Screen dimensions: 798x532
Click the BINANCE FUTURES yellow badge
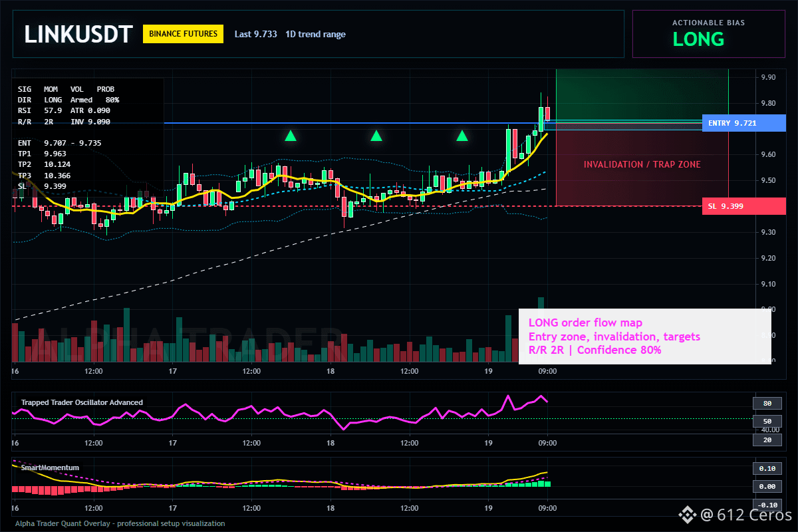click(183, 33)
